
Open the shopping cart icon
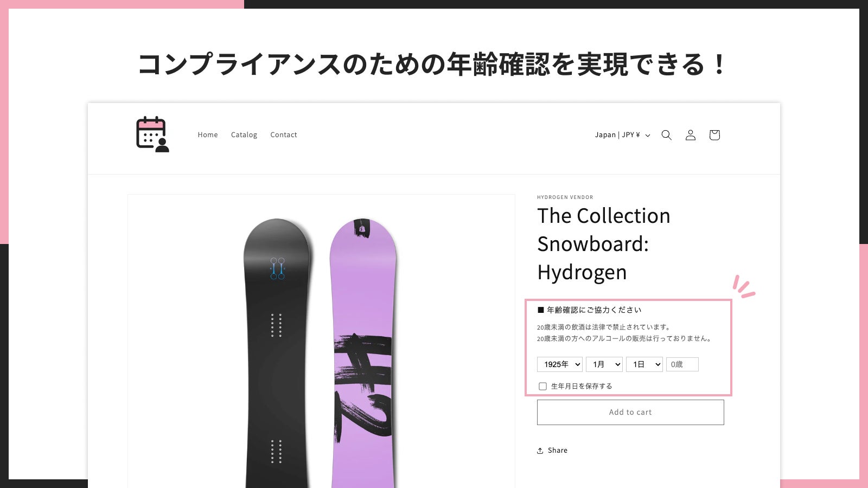pyautogui.click(x=714, y=135)
